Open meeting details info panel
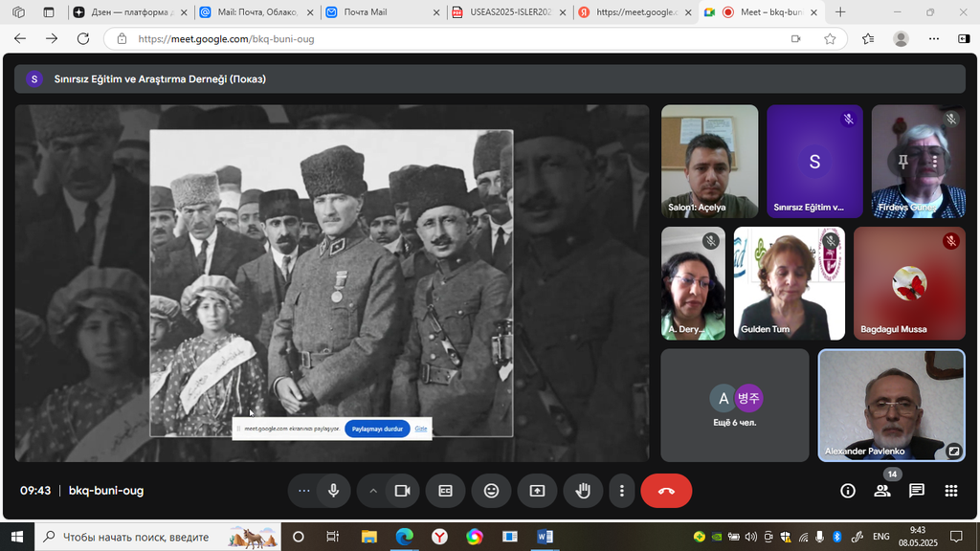Viewport: 980px width, 551px height. tap(847, 491)
